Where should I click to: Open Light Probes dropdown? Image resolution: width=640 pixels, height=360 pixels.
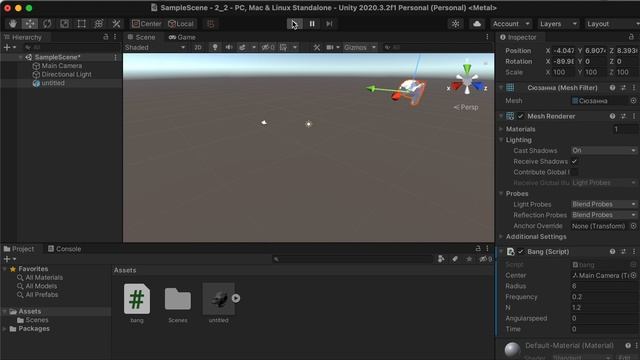[603, 204]
